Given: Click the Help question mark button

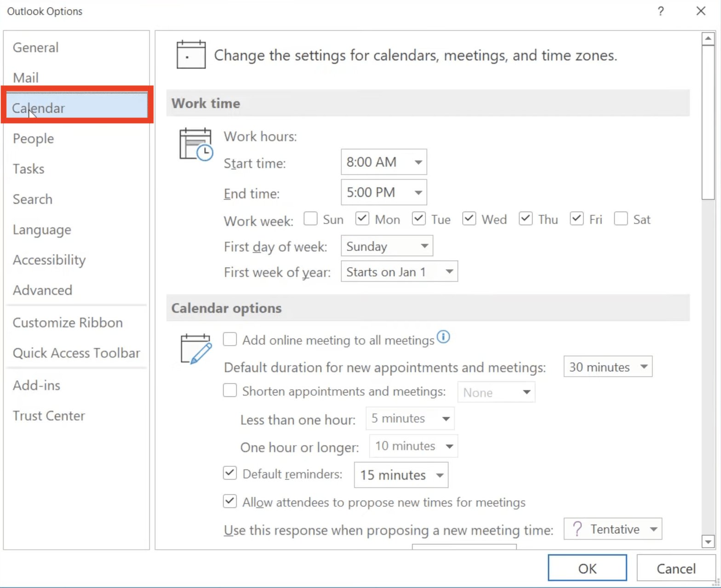Looking at the screenshot, I should [661, 11].
